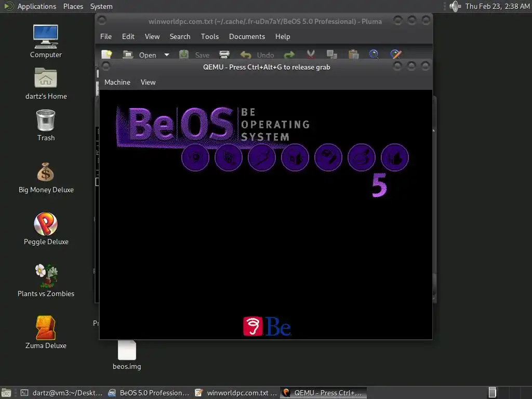The height and width of the screenshot is (399, 532).
Task: Click the last BeOS boot stage icon
Action: [x=395, y=157]
